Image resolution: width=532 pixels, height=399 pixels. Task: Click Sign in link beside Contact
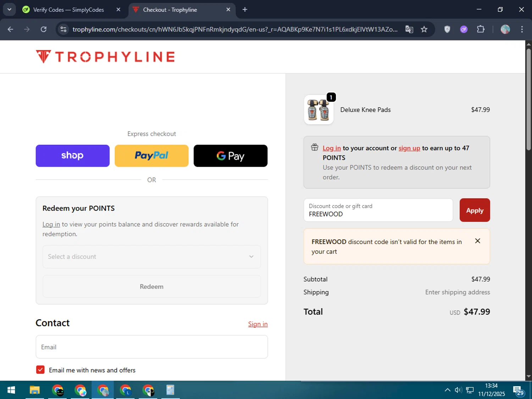[258, 324]
